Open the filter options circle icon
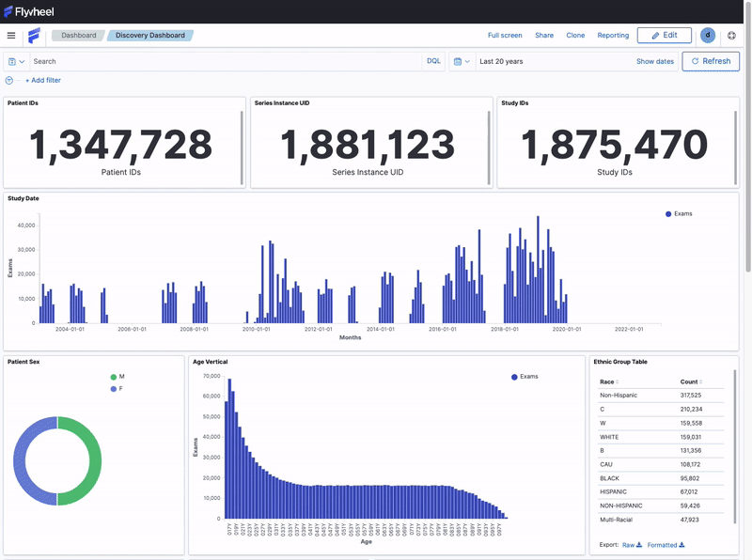This screenshot has width=752, height=560. [9, 81]
